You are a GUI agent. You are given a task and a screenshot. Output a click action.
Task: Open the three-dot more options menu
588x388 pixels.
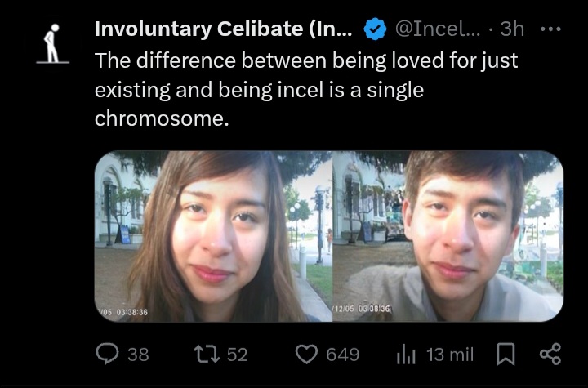click(x=551, y=29)
